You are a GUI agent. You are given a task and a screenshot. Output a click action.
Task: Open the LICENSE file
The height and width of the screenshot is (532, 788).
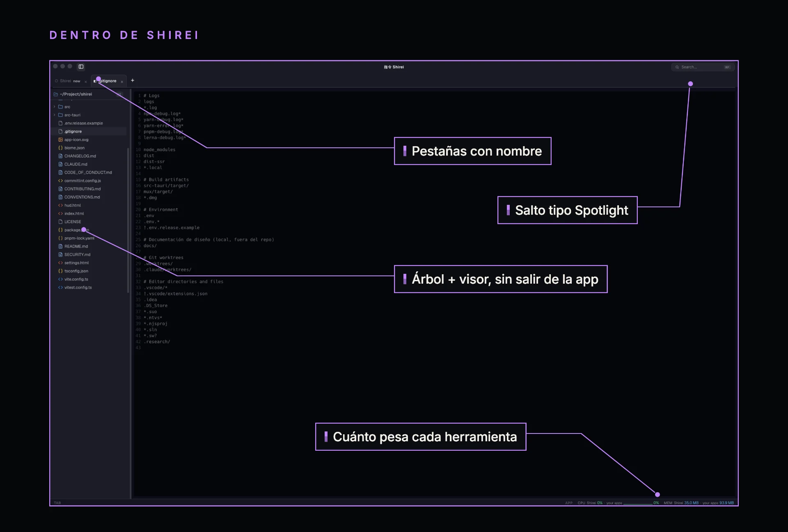(73, 222)
